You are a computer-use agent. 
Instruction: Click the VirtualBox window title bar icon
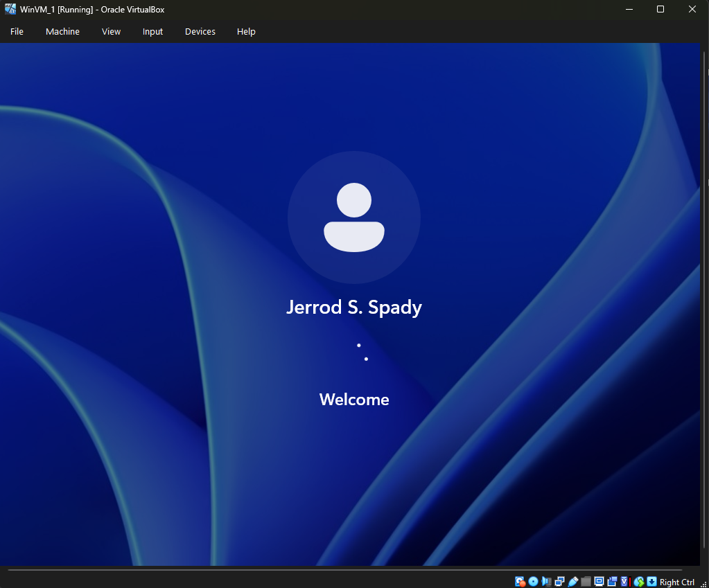click(x=10, y=9)
